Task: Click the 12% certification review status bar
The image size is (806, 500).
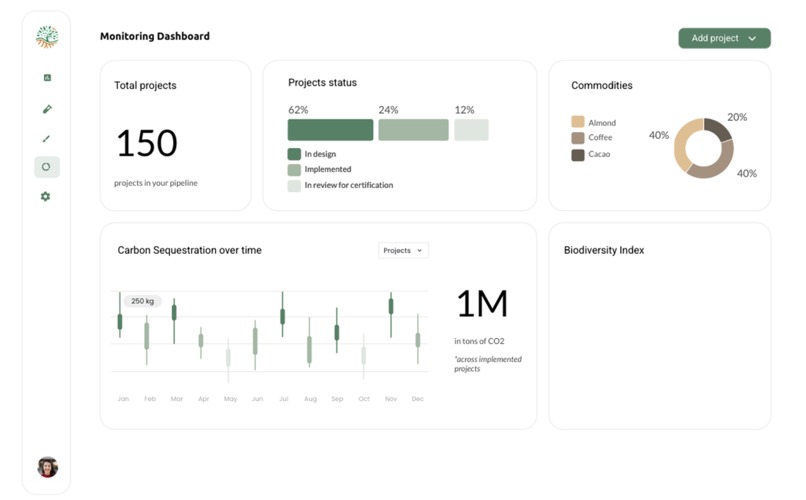Action: [471, 130]
